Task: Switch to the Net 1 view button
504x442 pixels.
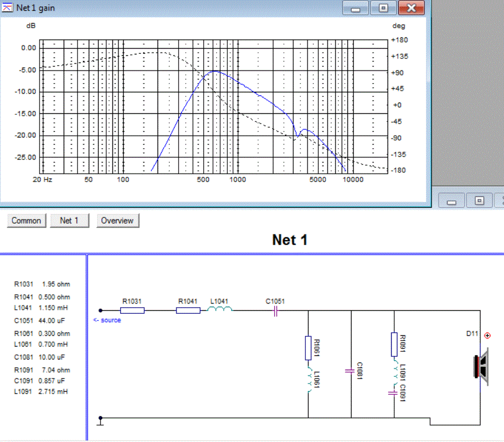Action: tap(69, 220)
